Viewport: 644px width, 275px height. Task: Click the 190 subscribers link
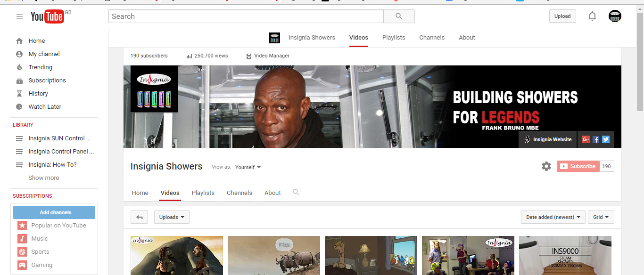pos(149,56)
